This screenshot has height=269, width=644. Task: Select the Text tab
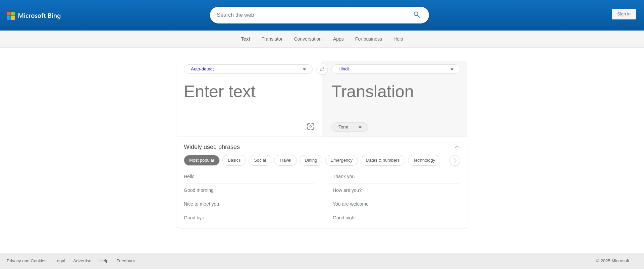246,39
